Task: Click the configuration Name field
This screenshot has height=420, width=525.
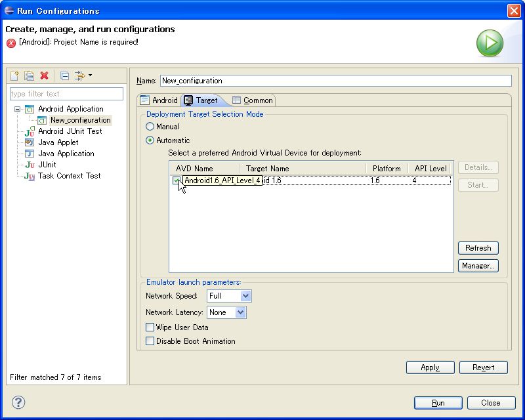Action: 336,81
